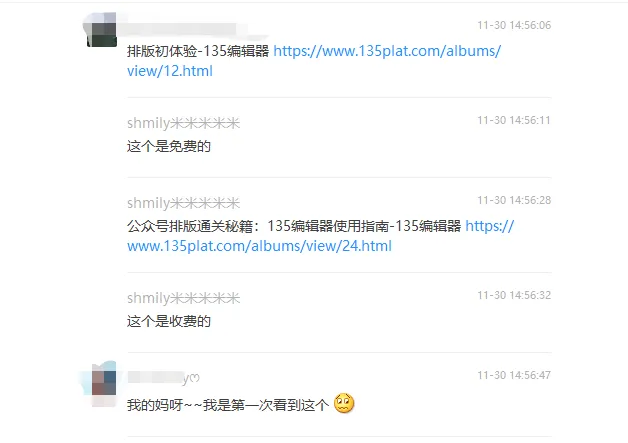Click the blurred username ending in y♡

click(x=163, y=378)
